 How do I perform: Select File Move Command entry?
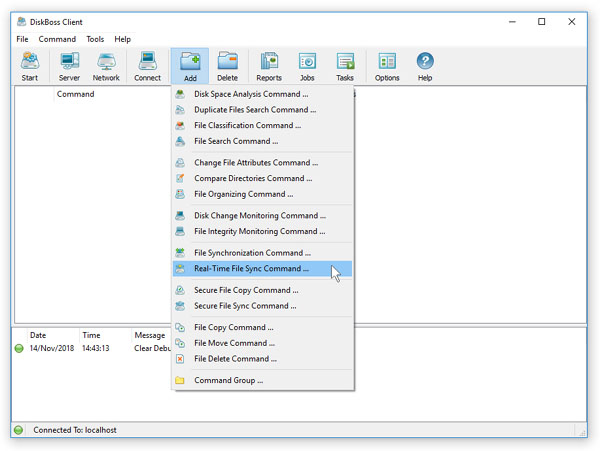(x=262, y=343)
